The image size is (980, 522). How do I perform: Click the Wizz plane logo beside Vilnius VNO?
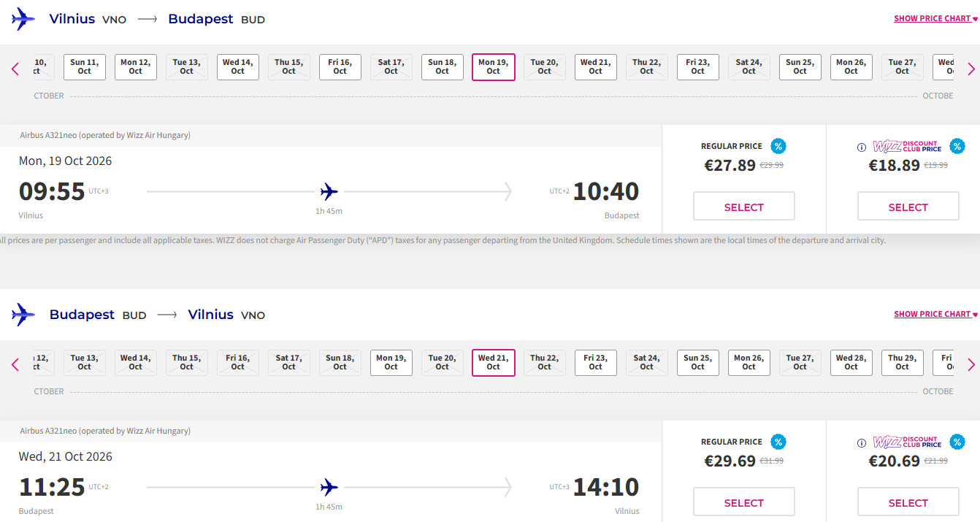click(23, 19)
